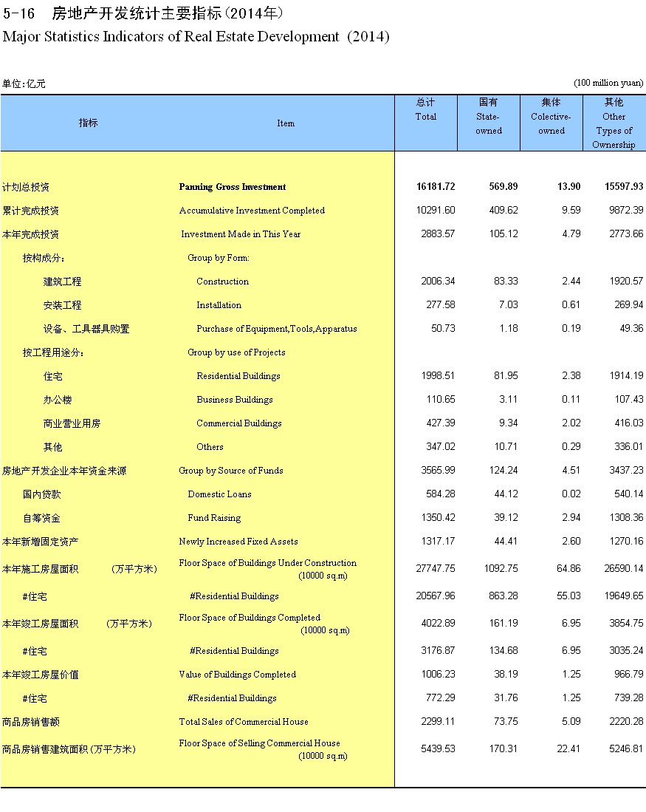
Task: Click the 'Total Sales of Commercial House' label
Action: point(243,722)
